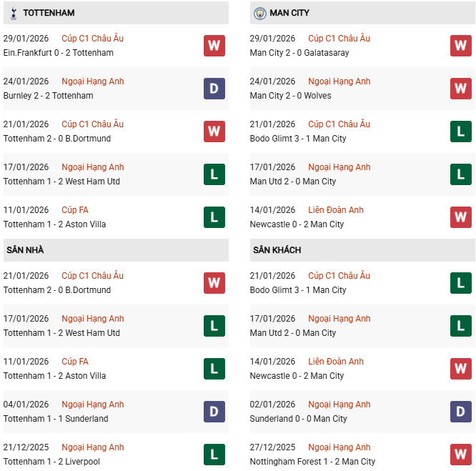The width and height of the screenshot is (476, 471).
Task: Open Cúp C1 Châu Âu link for Galatasaray match
Action: pyautogui.click(x=339, y=39)
